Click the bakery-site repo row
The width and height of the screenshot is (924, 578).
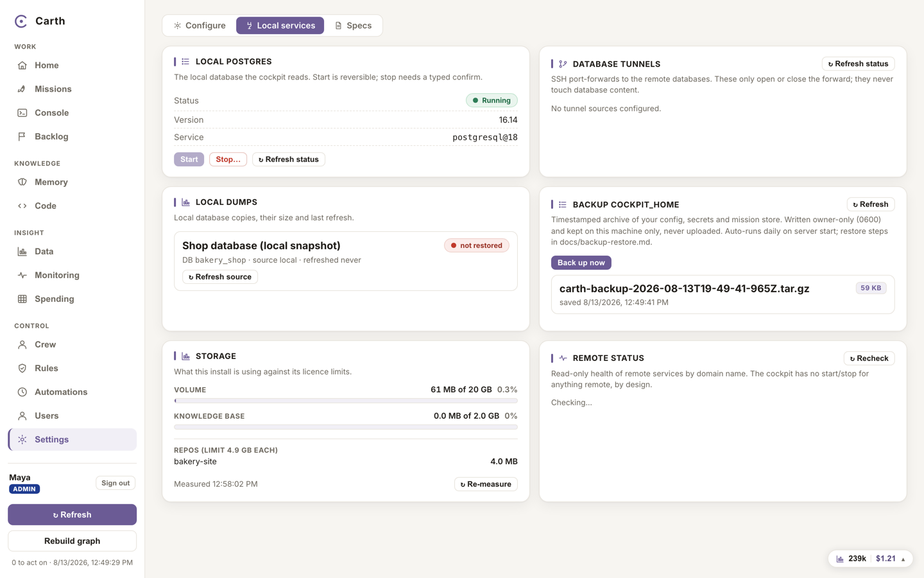pos(346,462)
